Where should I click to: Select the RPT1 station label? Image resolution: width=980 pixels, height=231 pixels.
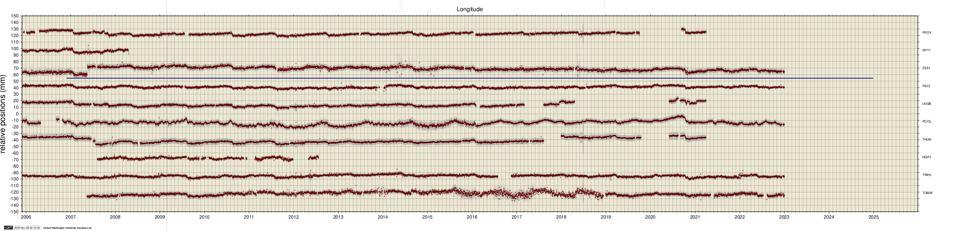926,50
